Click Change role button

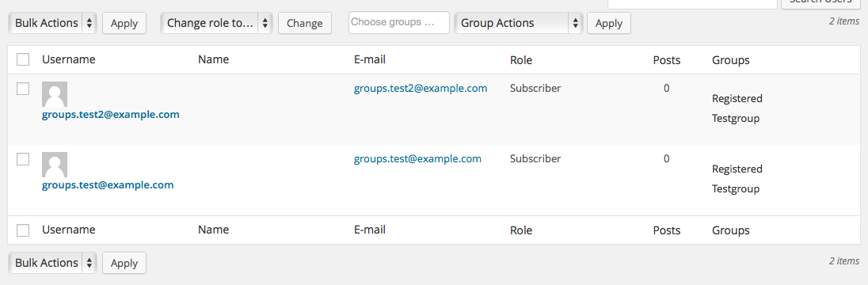pyautogui.click(x=304, y=23)
